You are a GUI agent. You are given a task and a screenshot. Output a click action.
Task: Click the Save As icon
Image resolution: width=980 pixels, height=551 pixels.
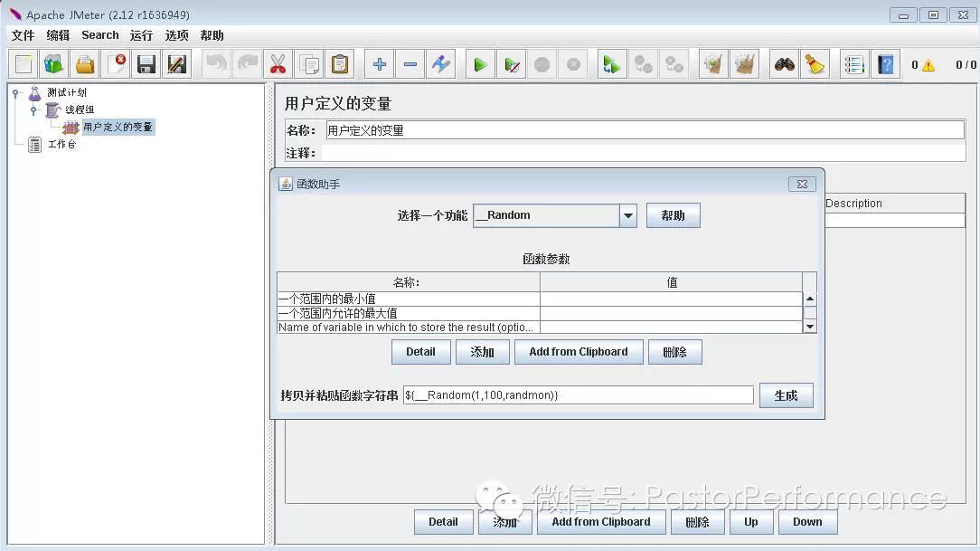pyautogui.click(x=177, y=64)
